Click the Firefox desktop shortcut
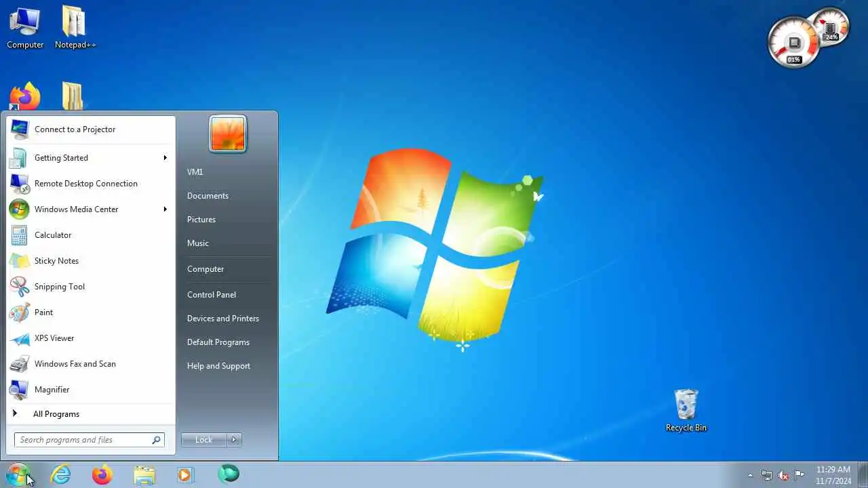This screenshot has width=868, height=488. (x=25, y=96)
